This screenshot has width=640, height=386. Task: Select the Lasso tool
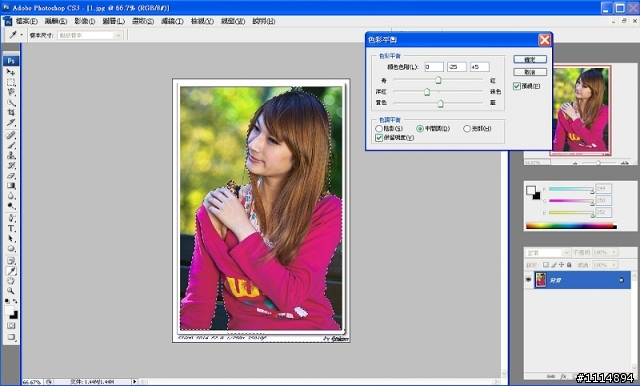tap(11, 92)
